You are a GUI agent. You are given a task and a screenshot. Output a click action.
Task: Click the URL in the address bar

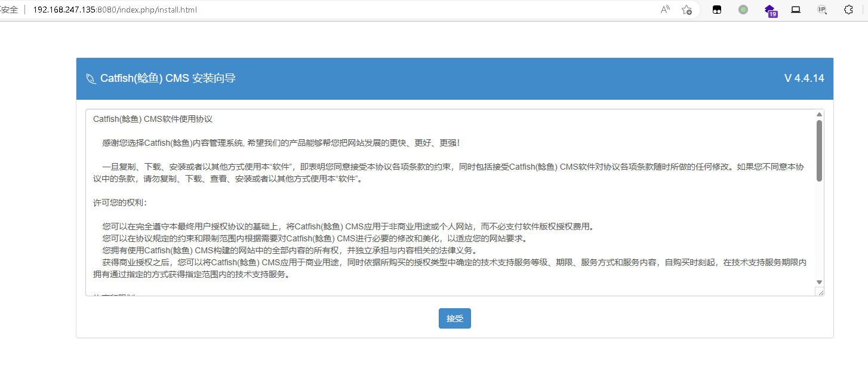point(115,10)
